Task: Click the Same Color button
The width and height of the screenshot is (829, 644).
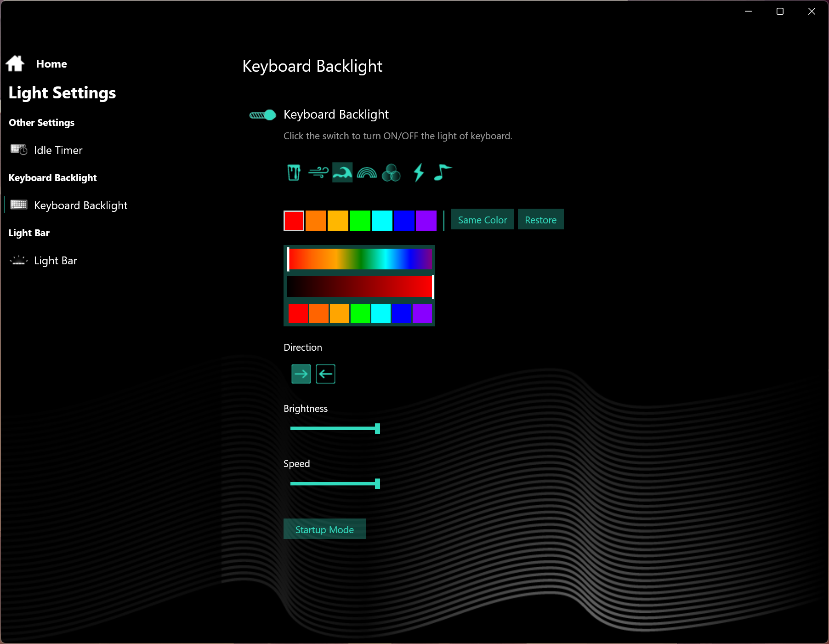Action: point(483,219)
